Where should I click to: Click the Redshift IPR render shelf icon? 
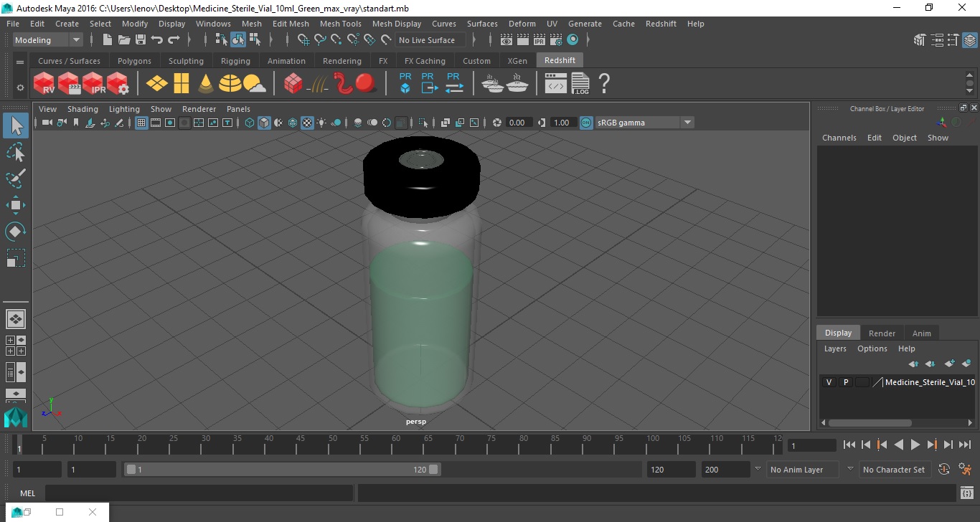(x=93, y=84)
